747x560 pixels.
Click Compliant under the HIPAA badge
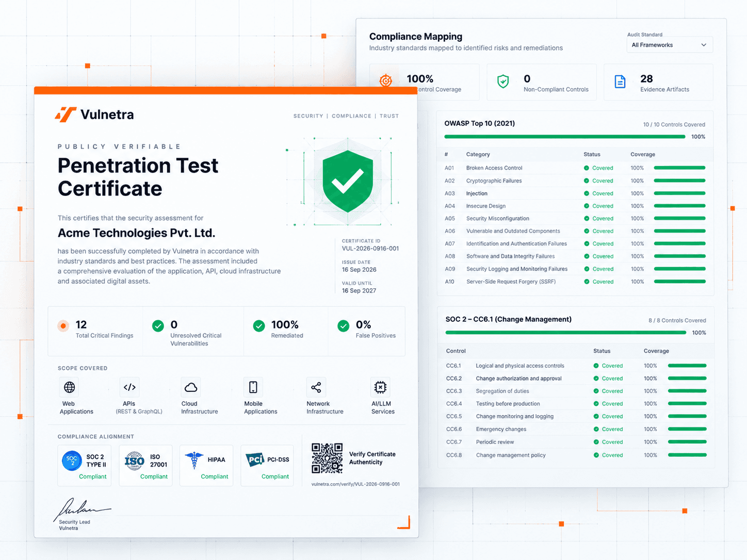[x=215, y=477]
